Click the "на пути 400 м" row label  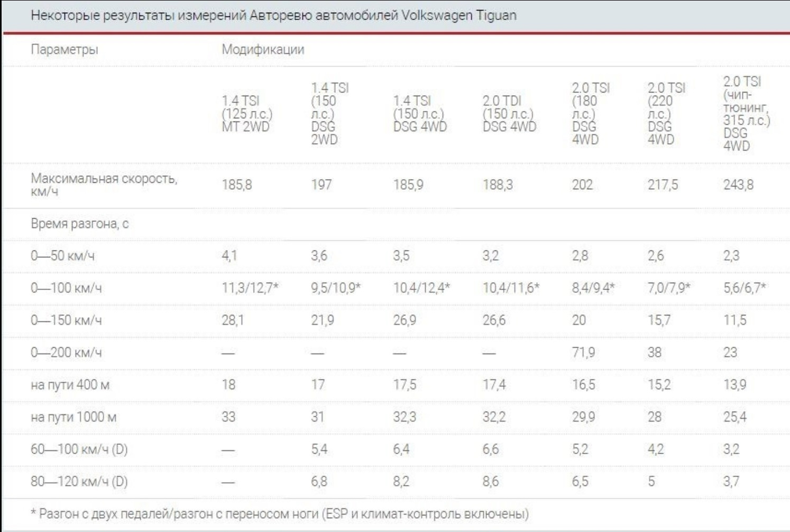coord(70,385)
